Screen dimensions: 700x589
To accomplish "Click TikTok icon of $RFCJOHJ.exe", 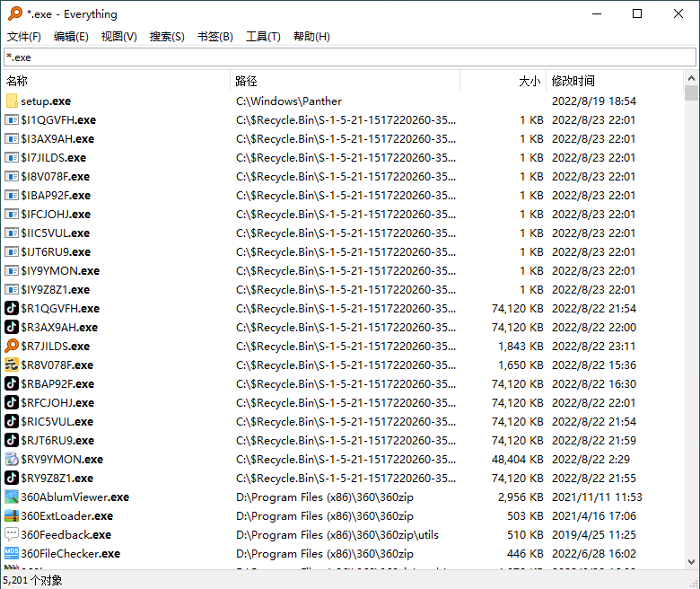I will [12, 402].
